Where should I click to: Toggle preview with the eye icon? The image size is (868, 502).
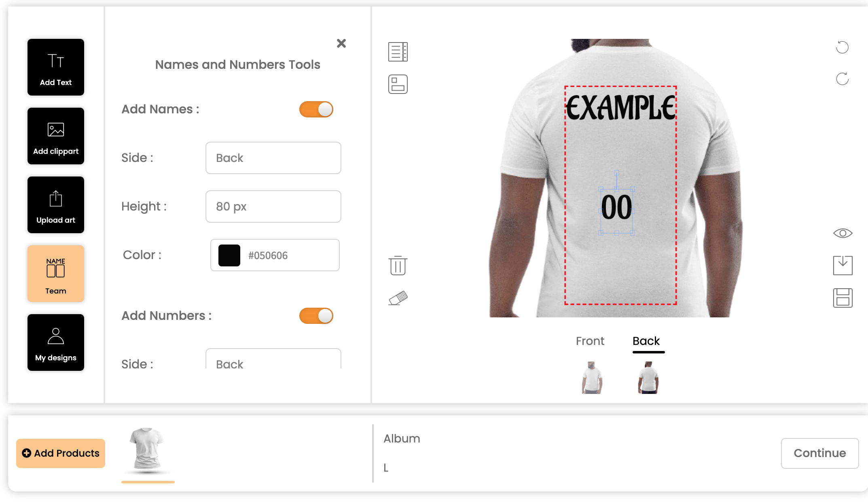843,233
